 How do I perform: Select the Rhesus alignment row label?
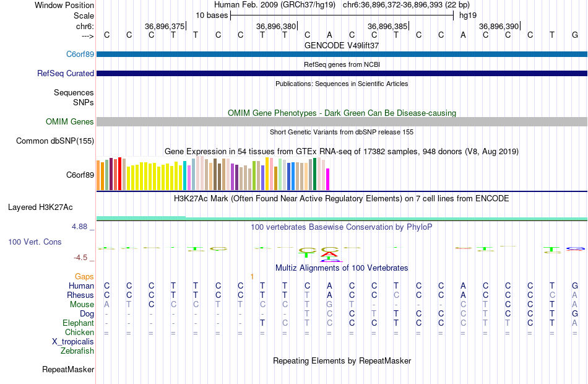(80, 295)
